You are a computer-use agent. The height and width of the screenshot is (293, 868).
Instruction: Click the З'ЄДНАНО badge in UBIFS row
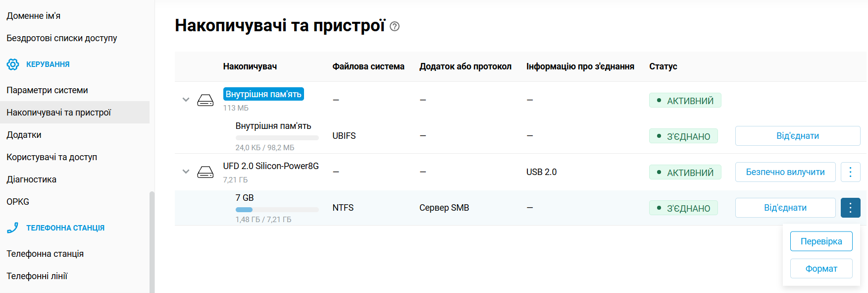coord(683,136)
